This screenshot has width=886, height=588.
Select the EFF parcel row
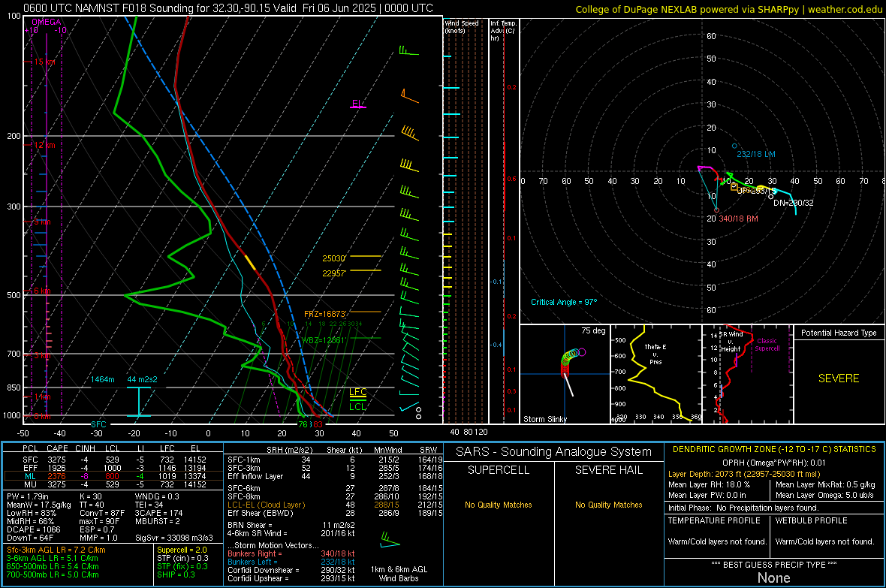(x=113, y=468)
